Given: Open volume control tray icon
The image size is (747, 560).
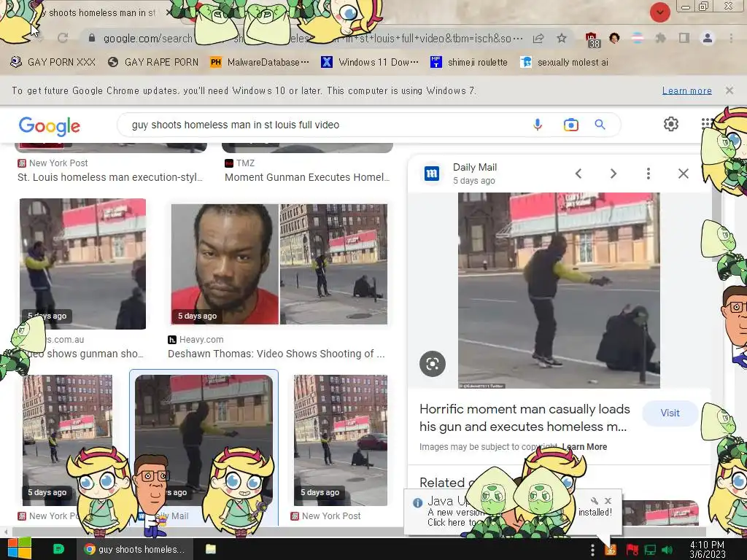Looking at the screenshot, I should [667, 550].
